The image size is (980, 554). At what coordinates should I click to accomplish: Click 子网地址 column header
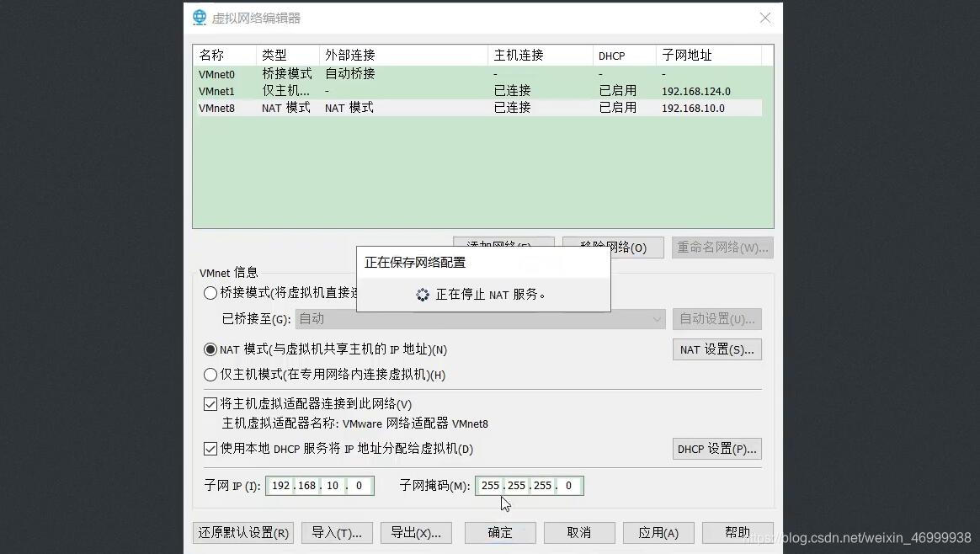(x=709, y=55)
